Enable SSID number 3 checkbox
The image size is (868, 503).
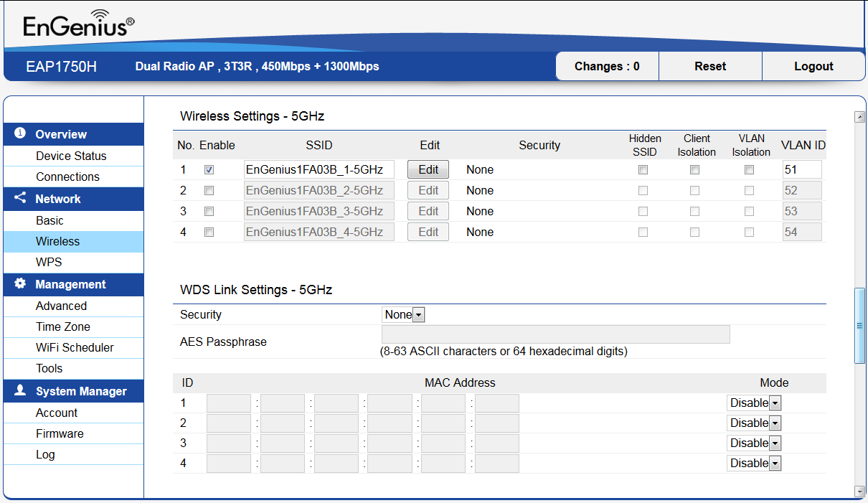click(209, 212)
